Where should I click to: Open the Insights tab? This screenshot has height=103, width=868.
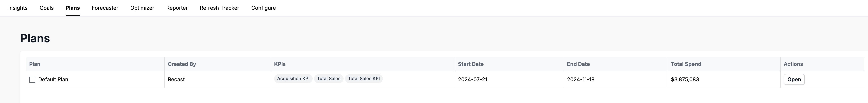(18, 8)
